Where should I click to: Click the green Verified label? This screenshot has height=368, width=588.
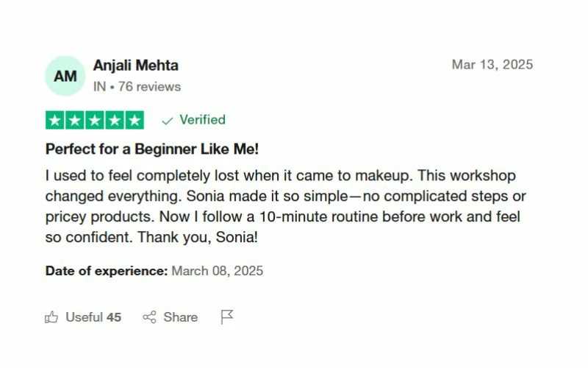(x=202, y=120)
